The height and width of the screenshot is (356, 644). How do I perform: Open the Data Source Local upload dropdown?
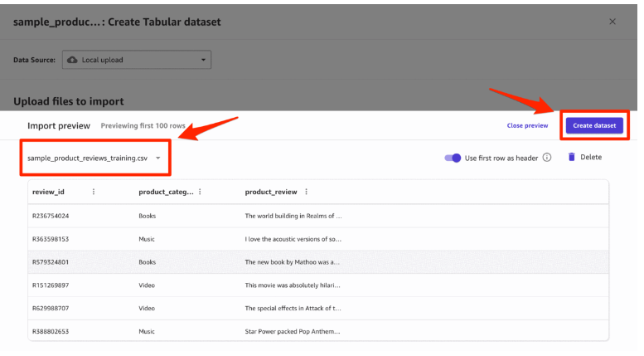(137, 60)
